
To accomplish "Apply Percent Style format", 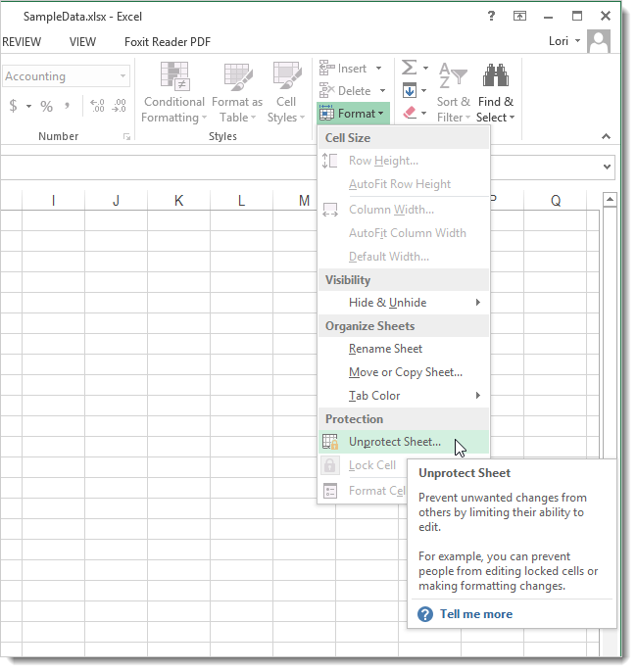I will coord(46,106).
